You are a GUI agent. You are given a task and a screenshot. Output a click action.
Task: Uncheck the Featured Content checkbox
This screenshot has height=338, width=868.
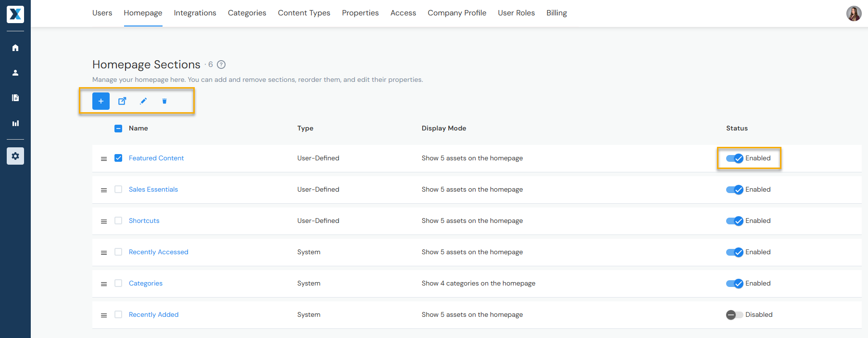[118, 158]
